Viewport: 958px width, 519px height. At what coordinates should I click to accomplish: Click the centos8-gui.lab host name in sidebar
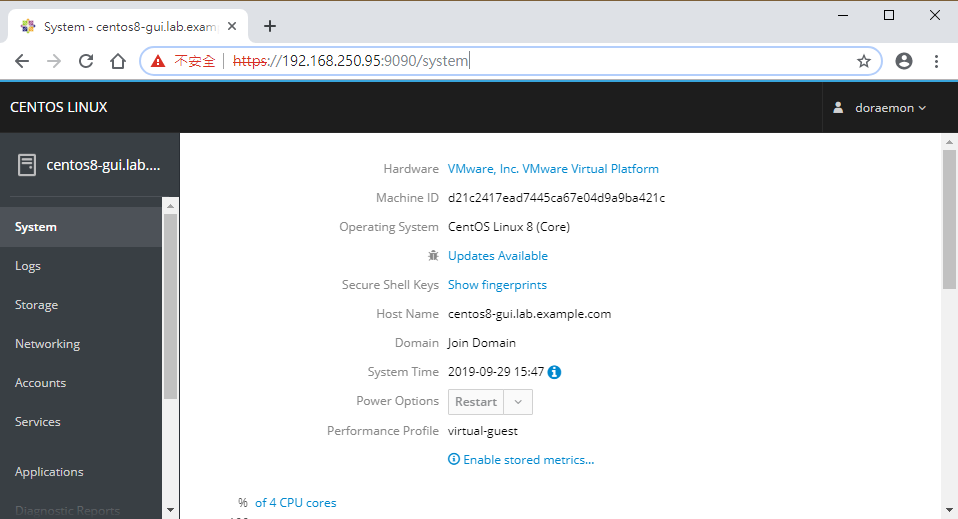pyautogui.click(x=103, y=165)
